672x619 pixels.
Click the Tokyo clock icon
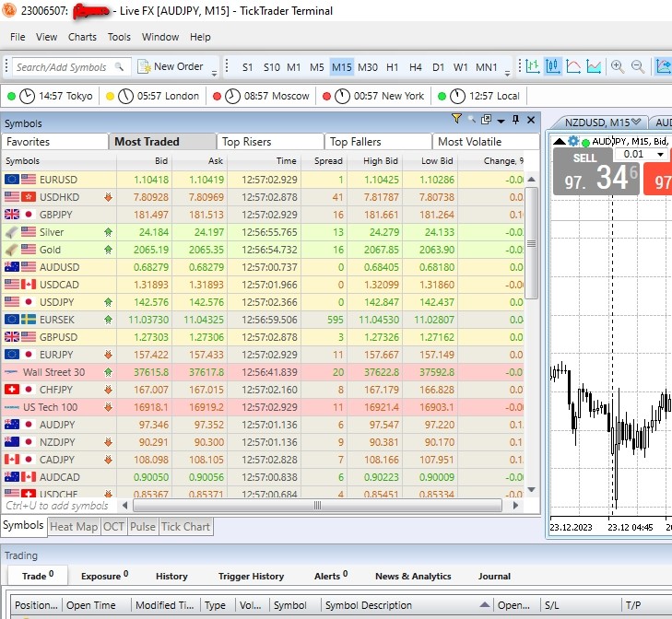[27, 96]
